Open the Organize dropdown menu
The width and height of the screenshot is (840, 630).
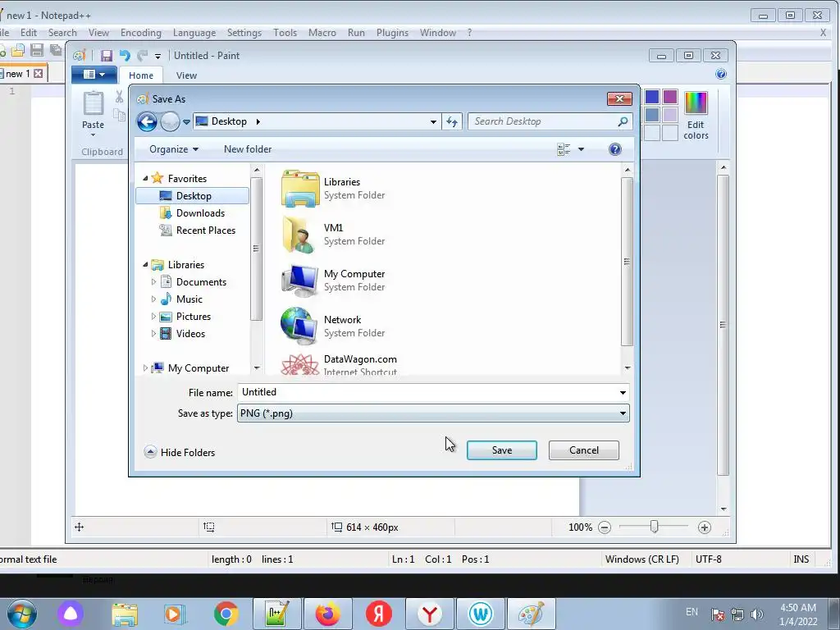pos(174,149)
